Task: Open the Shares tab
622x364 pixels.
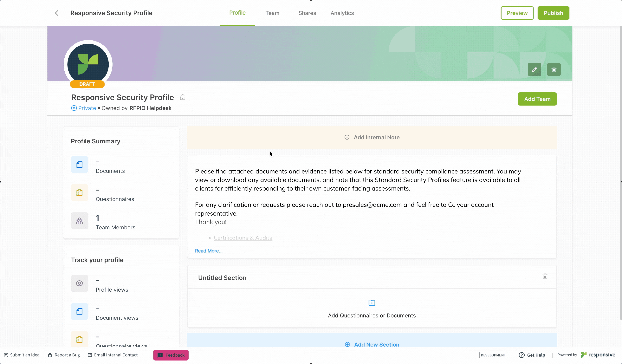Action: click(x=307, y=13)
